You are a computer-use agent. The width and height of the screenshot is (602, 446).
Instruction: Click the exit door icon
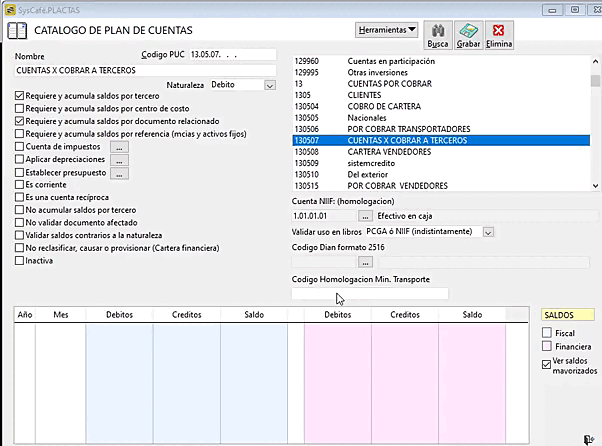tap(589, 439)
